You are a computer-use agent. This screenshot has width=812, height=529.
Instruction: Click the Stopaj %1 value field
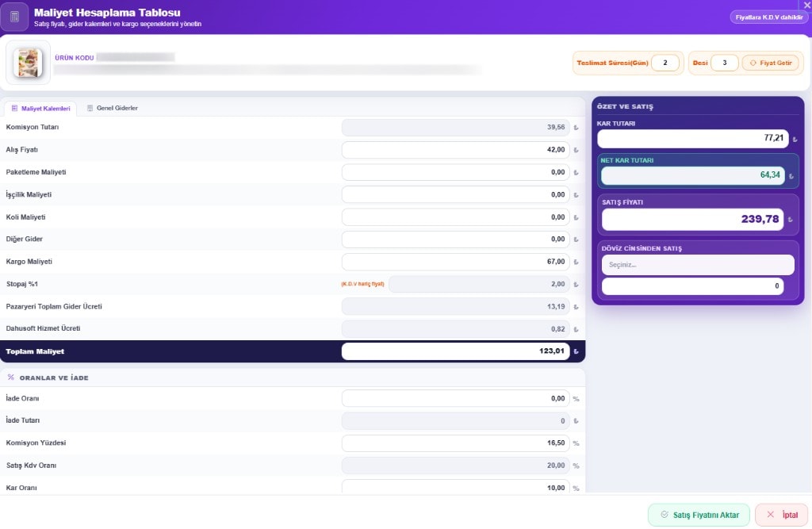479,284
